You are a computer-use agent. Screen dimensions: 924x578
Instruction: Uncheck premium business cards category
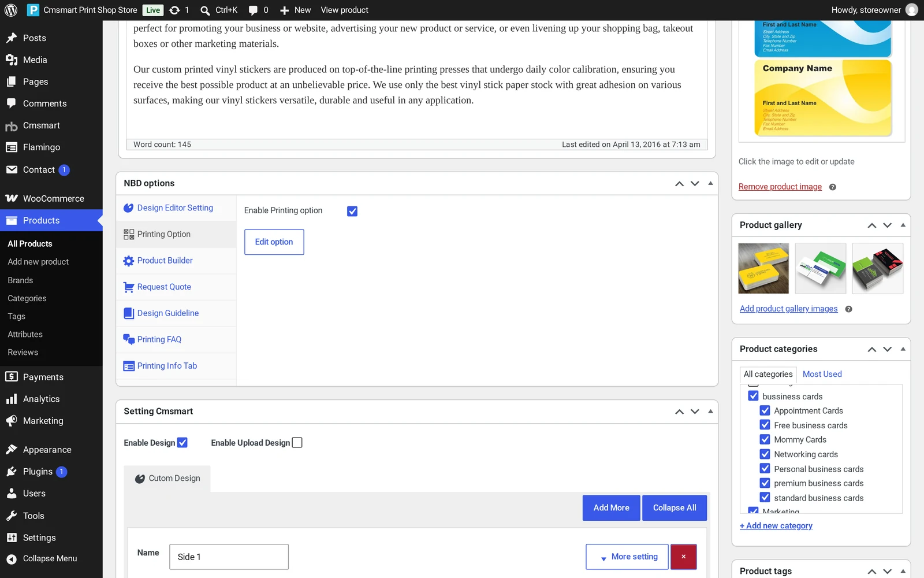(765, 483)
